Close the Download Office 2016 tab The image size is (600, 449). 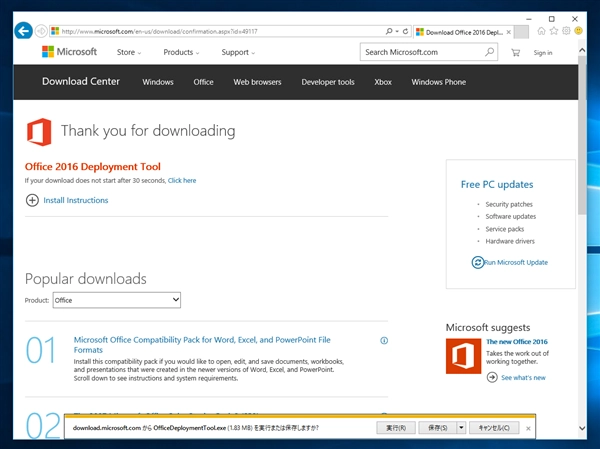509,32
